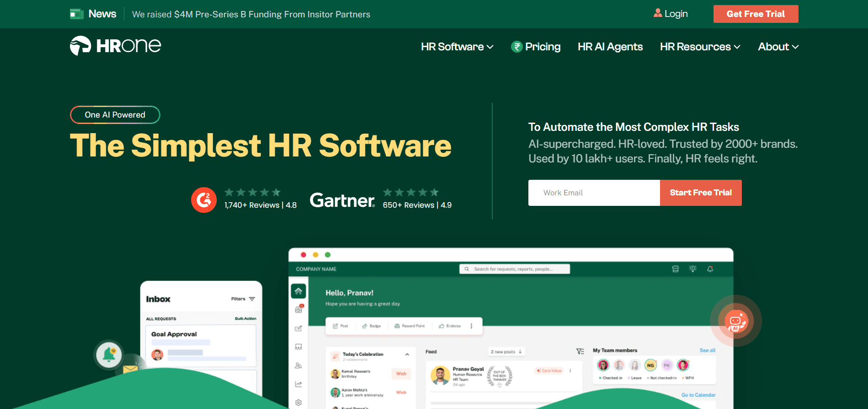Click the notification bell in dashboard header

pos(710,269)
